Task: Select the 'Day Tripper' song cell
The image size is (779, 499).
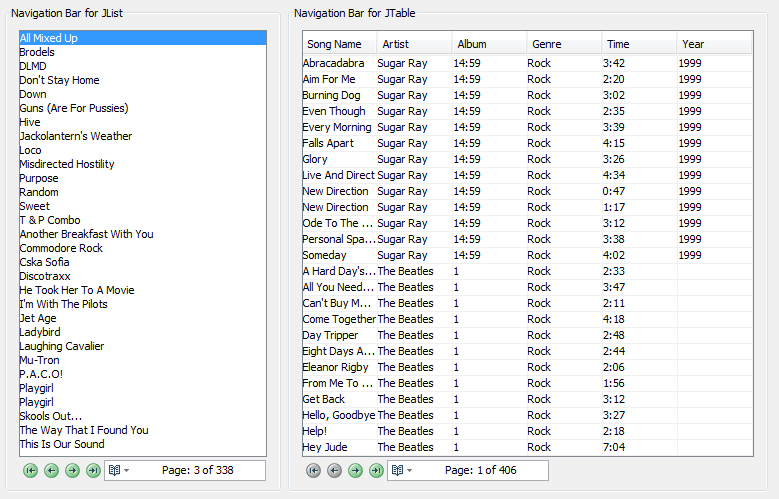Action: pos(339,335)
